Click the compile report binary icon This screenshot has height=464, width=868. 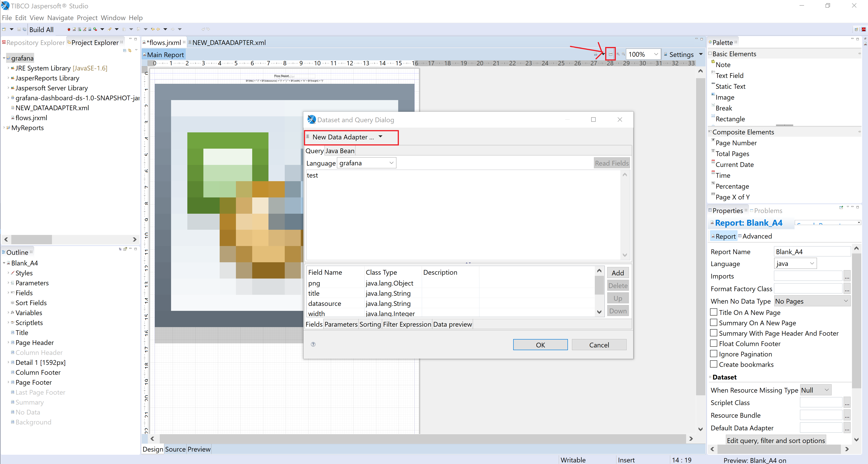click(595, 54)
